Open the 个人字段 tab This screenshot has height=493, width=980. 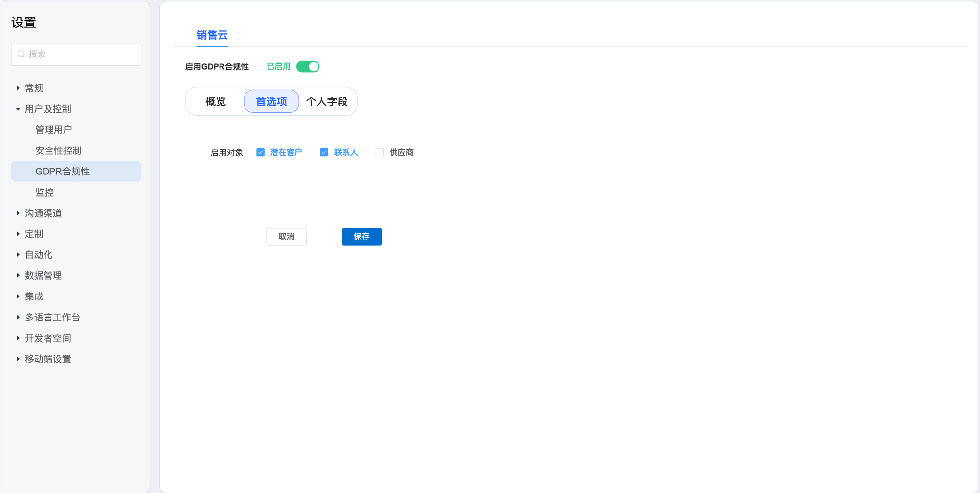point(327,101)
